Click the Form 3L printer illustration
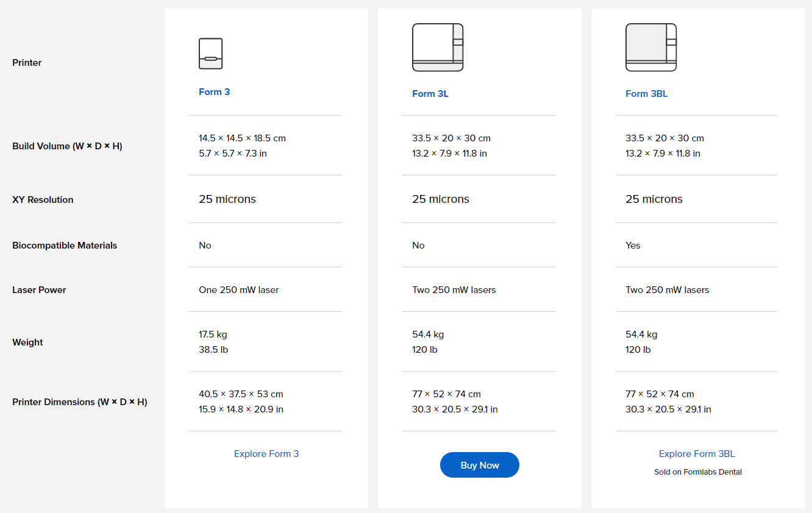This screenshot has width=812, height=513. 438,48
